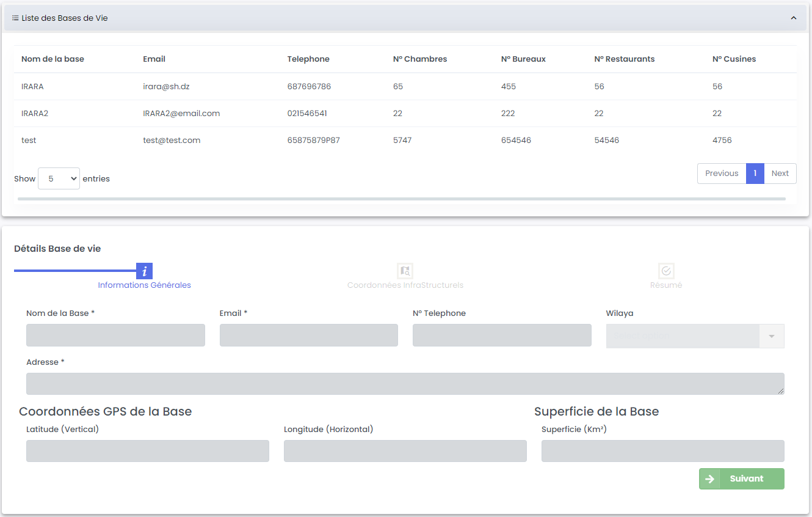Click the Superficie (Km²) input field
The image size is (812, 517).
coord(662,451)
